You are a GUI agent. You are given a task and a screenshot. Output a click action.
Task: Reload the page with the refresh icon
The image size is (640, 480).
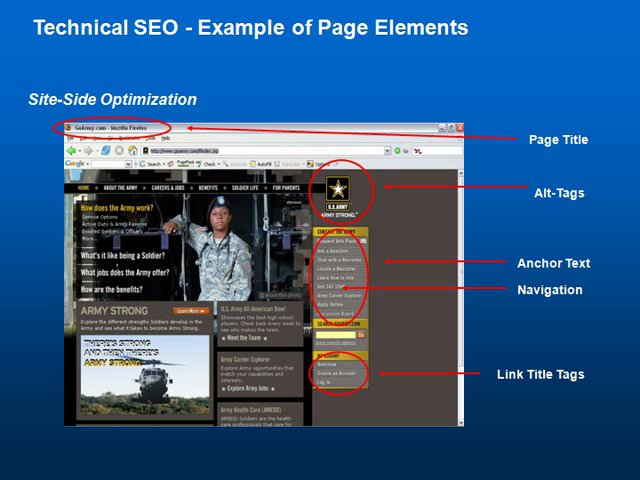click(x=103, y=151)
